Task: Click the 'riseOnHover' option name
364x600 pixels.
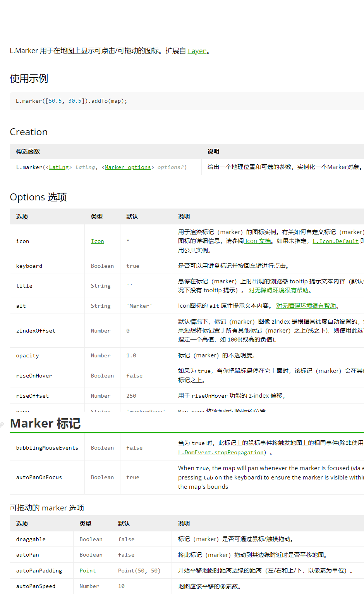Action: [34, 376]
